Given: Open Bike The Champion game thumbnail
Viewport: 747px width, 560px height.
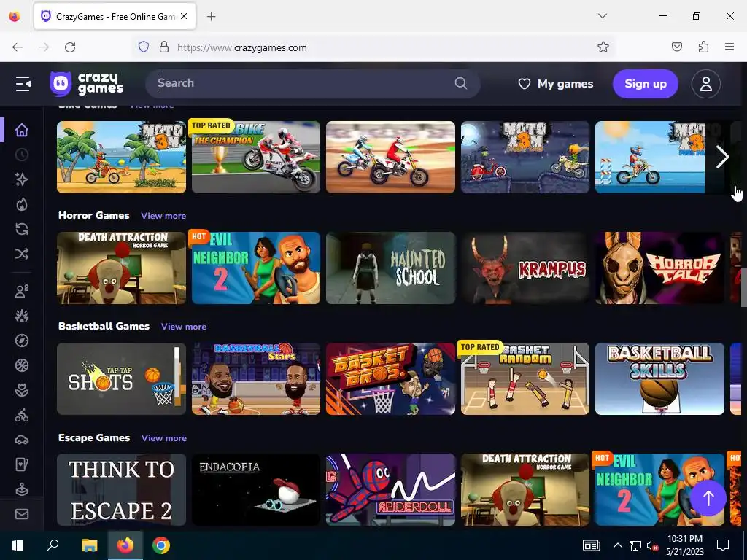Looking at the screenshot, I should click(x=256, y=157).
